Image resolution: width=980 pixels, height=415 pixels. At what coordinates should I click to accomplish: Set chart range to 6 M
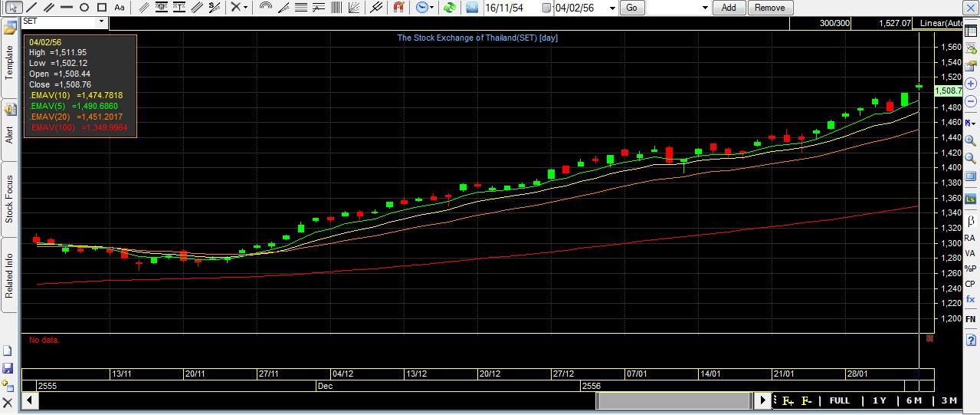[x=913, y=400]
